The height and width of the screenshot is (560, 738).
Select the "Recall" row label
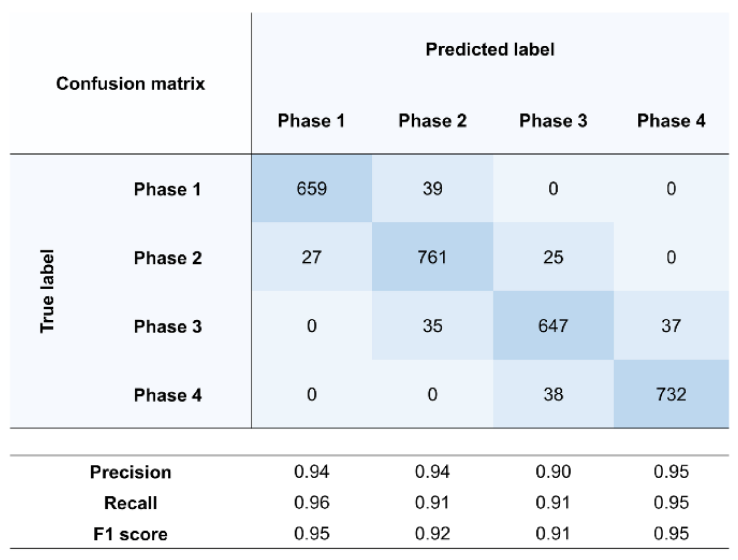coord(130,503)
